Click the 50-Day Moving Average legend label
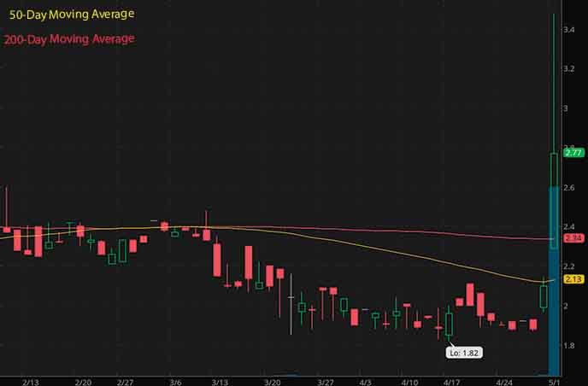588x386 pixels. pos(72,15)
